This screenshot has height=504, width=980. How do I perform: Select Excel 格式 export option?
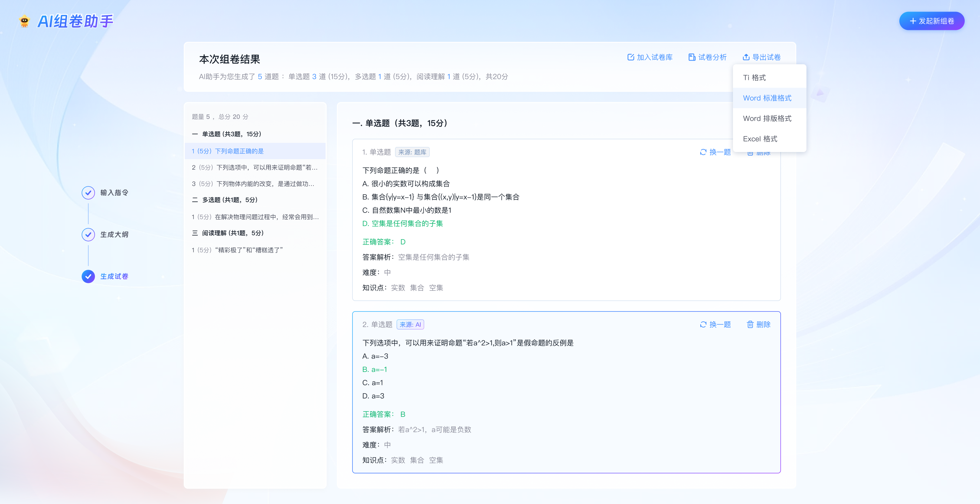pyautogui.click(x=760, y=139)
